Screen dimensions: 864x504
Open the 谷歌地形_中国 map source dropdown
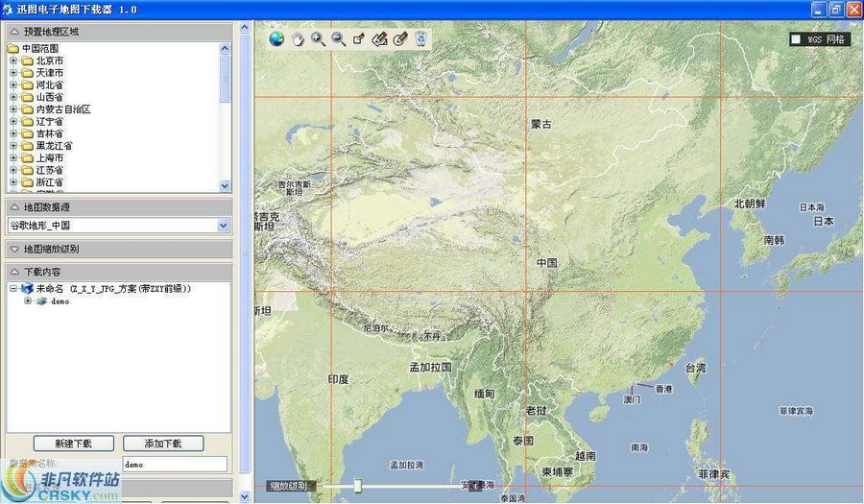pos(223,226)
